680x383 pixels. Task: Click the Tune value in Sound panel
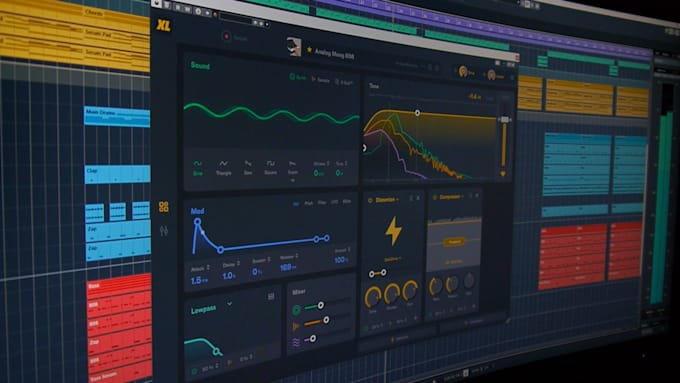340,173
